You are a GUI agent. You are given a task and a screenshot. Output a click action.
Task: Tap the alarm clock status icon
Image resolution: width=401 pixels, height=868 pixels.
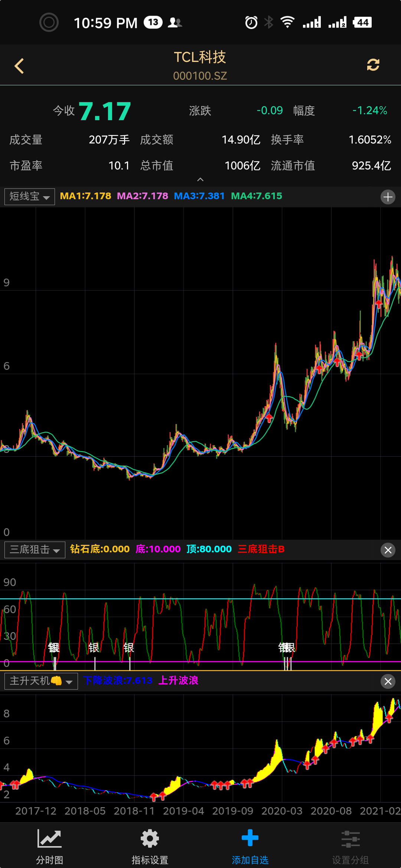(251, 23)
